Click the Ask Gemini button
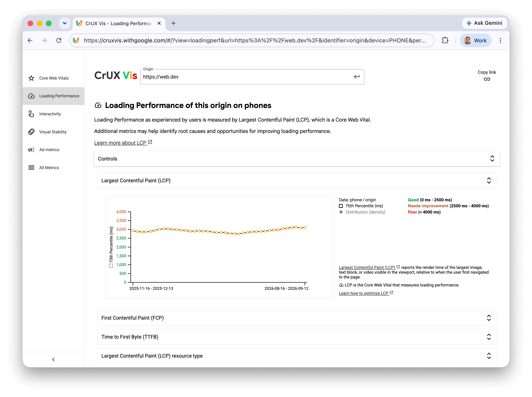This screenshot has width=532, height=397. (x=484, y=23)
